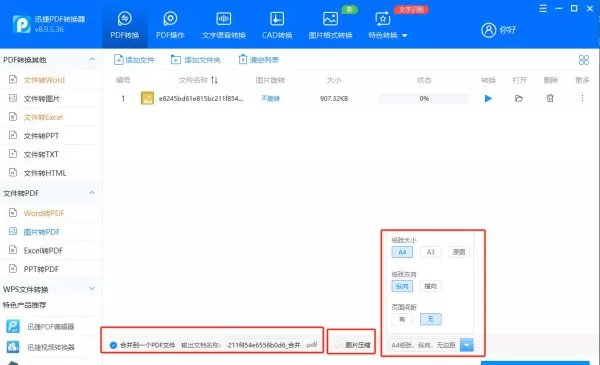Choose 纵向 portrait orientation
The height and width of the screenshot is (365, 600).
pos(402,286)
